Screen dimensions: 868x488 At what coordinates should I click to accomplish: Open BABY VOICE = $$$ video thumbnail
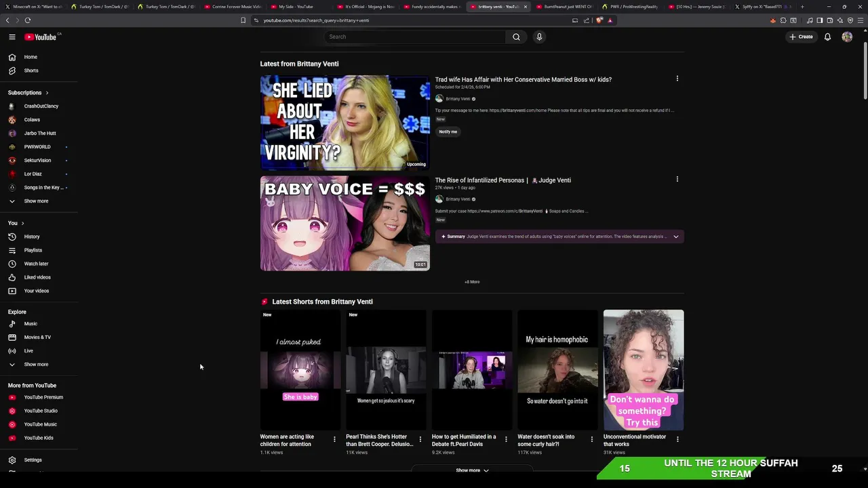pyautogui.click(x=345, y=224)
